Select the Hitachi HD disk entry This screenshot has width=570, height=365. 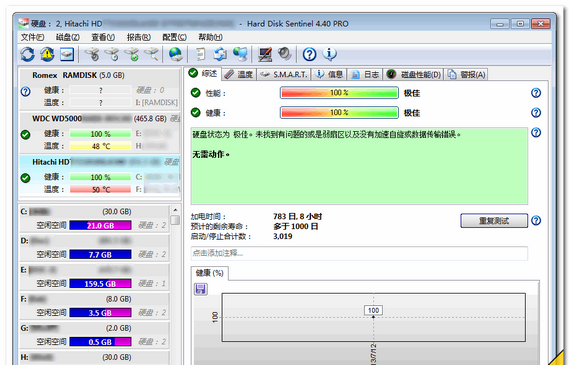click(100, 177)
